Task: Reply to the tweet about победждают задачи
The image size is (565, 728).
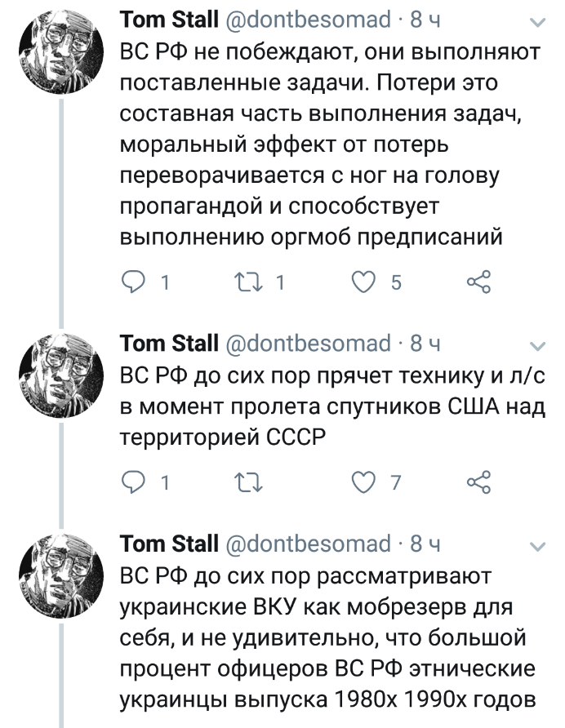Action: [x=132, y=282]
